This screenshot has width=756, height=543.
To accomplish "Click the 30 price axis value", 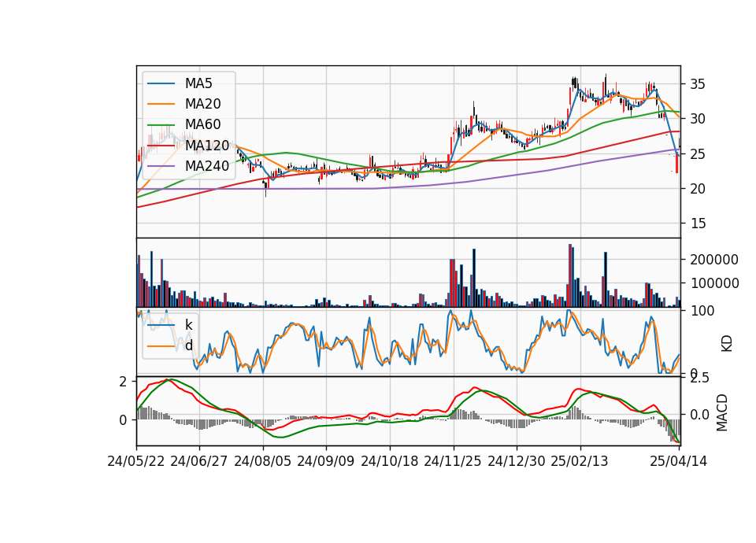I will coord(698,119).
